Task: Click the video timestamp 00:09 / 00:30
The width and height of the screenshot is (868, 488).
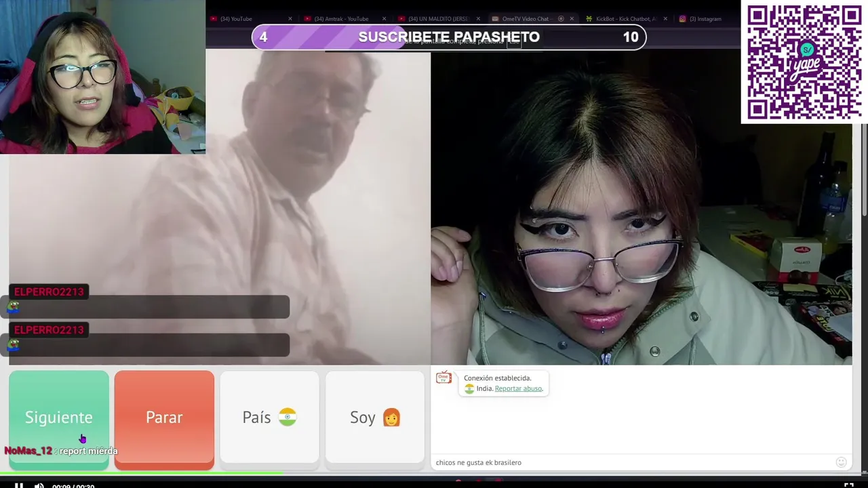Action: pos(73,486)
